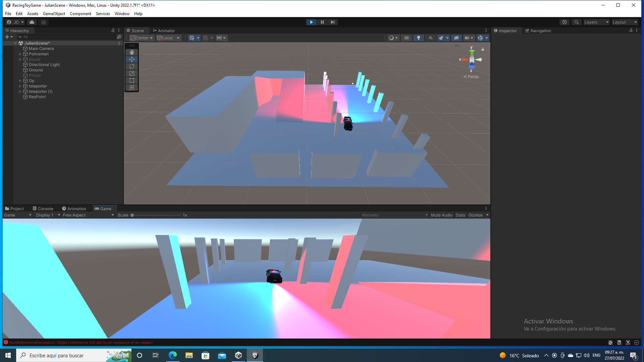Open Layout dropdown
Screen dimensions: 644x362
pos(625,22)
